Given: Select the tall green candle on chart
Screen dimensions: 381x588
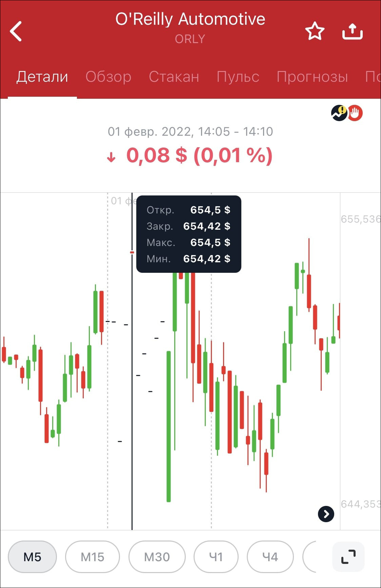Looking at the screenshot, I should pyautogui.click(x=168, y=426).
